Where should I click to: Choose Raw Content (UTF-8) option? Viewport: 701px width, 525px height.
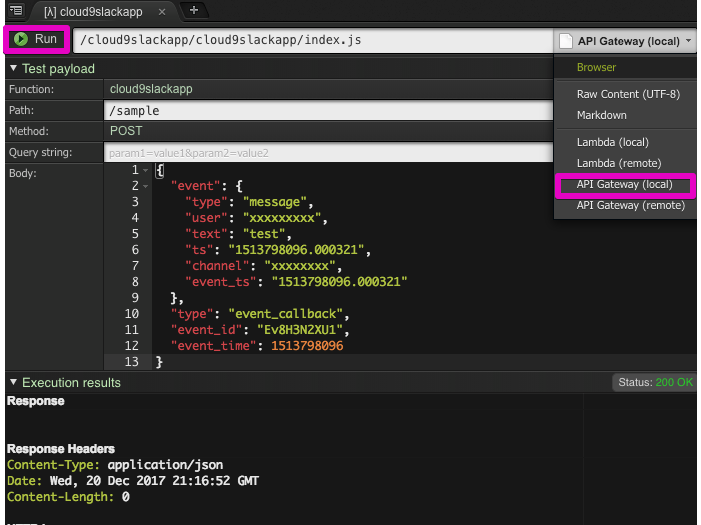pos(628,94)
